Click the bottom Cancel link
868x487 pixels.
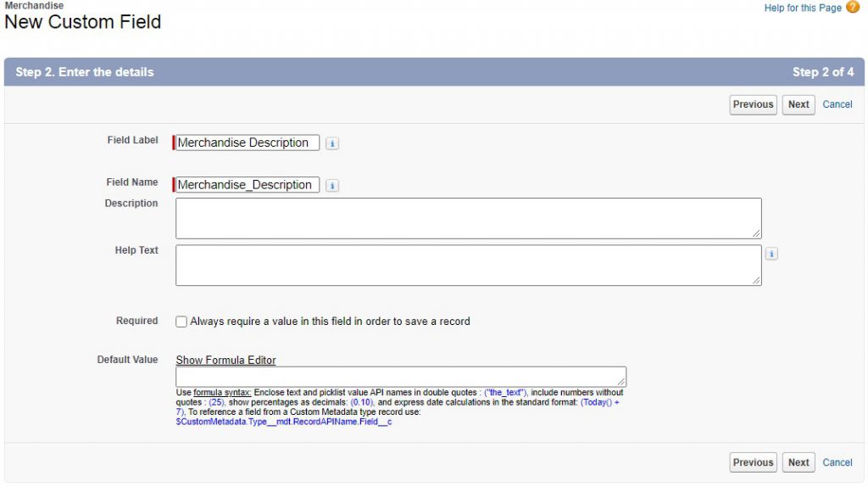(x=837, y=462)
